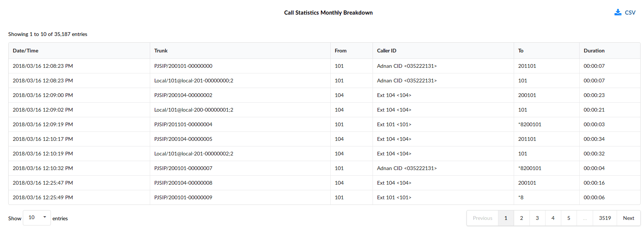Select current page 1 in pagination
The height and width of the screenshot is (230, 644).
coord(506,218)
